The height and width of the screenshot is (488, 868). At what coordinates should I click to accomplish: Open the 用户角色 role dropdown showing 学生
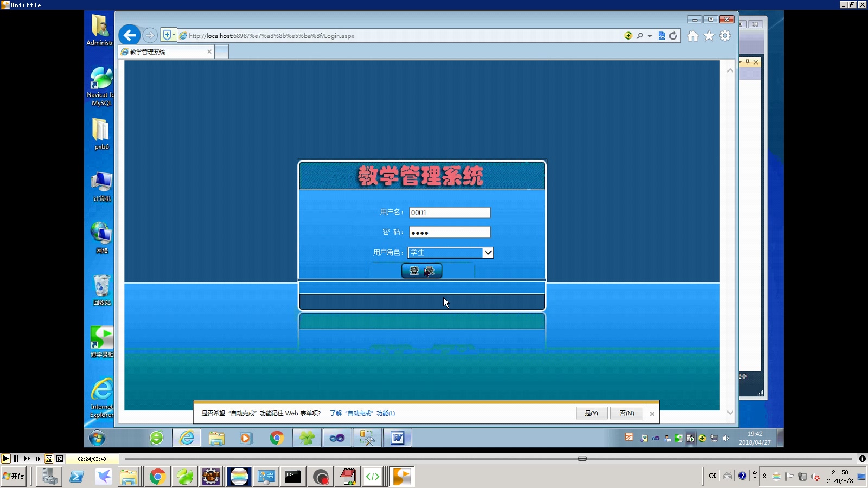[487, 253]
